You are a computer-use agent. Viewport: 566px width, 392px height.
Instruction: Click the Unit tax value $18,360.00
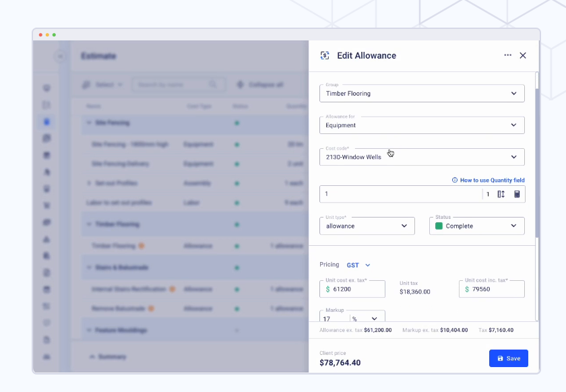pyautogui.click(x=415, y=292)
